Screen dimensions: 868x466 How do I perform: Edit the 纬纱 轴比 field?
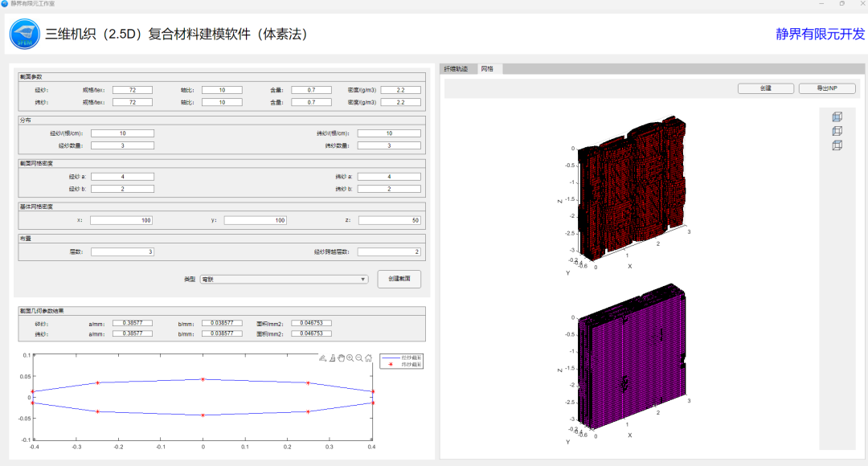(x=222, y=102)
